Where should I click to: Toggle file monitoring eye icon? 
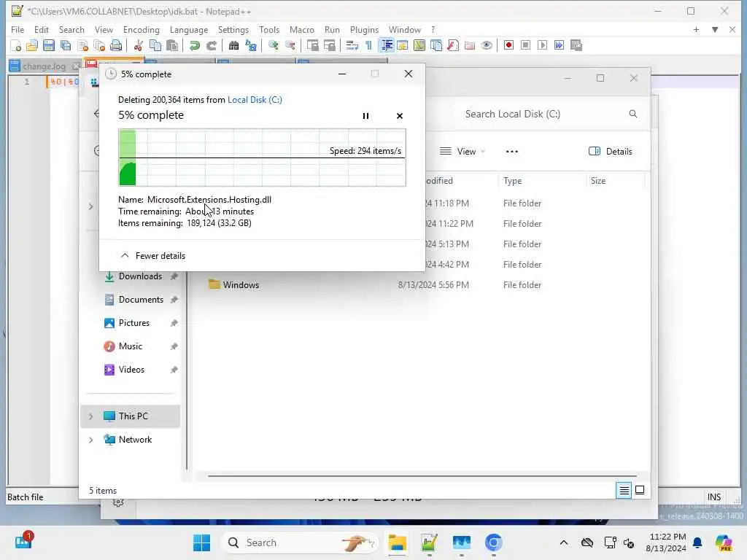487,45
